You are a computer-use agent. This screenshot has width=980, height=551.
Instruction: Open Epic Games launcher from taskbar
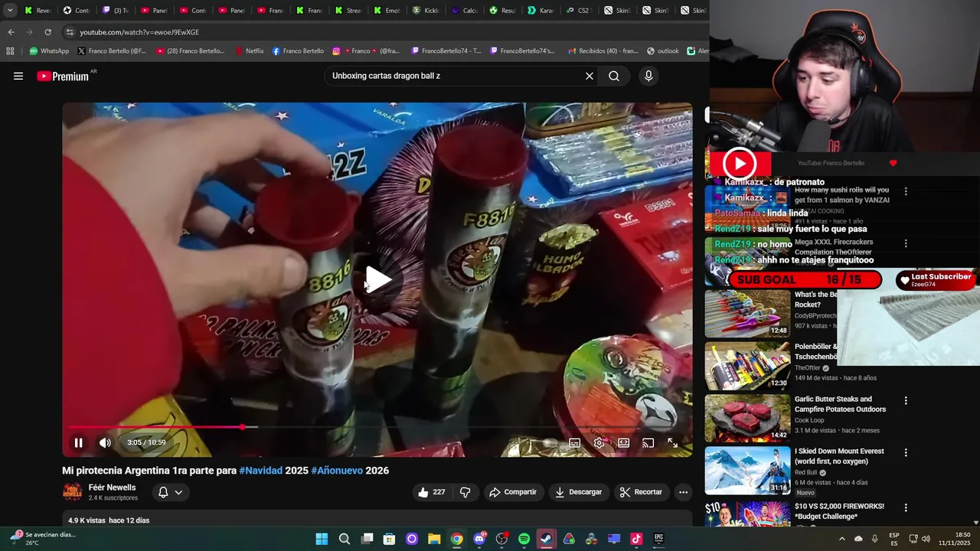click(x=658, y=539)
